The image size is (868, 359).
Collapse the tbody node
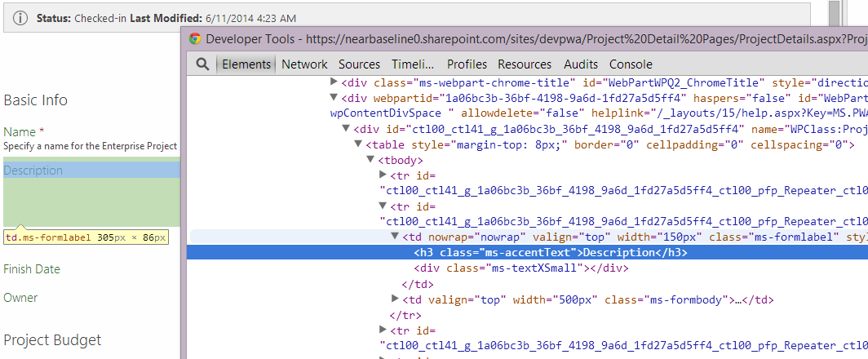click(x=370, y=160)
